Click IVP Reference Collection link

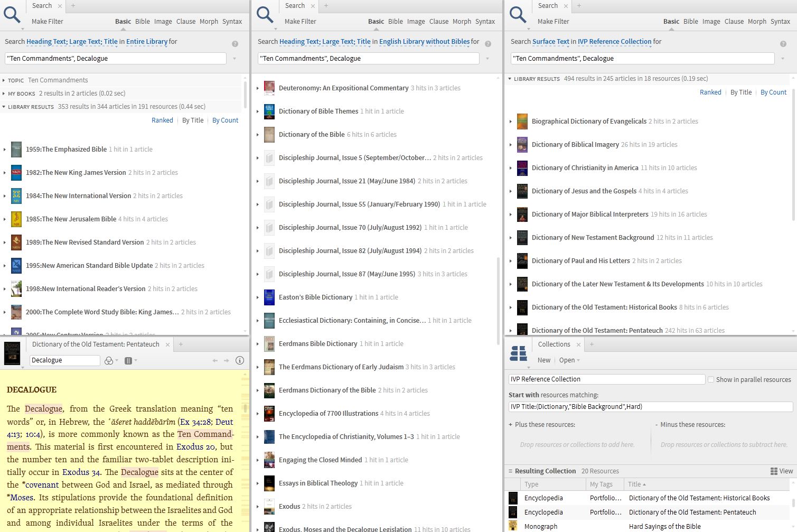[x=615, y=42]
